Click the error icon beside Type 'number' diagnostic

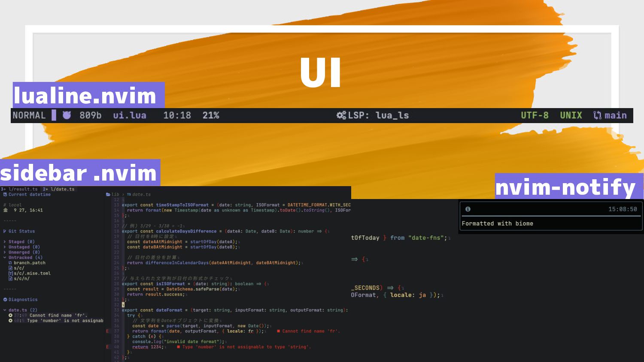11,320
